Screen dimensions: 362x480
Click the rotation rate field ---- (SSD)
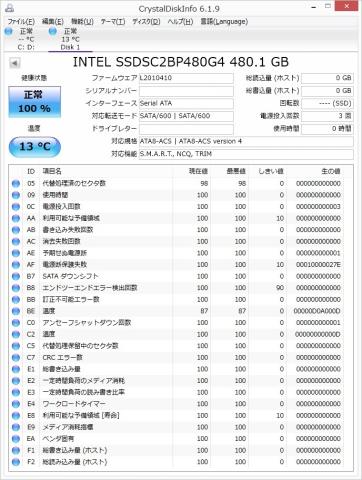click(327, 103)
